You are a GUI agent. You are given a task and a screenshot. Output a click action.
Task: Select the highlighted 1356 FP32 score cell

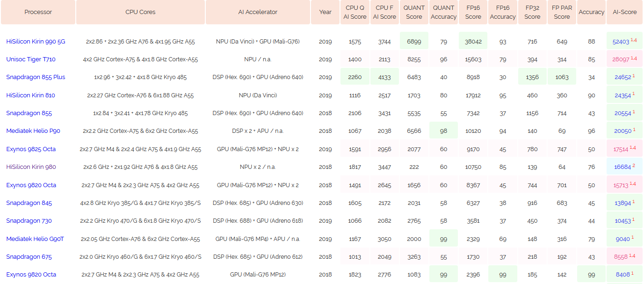coord(532,77)
